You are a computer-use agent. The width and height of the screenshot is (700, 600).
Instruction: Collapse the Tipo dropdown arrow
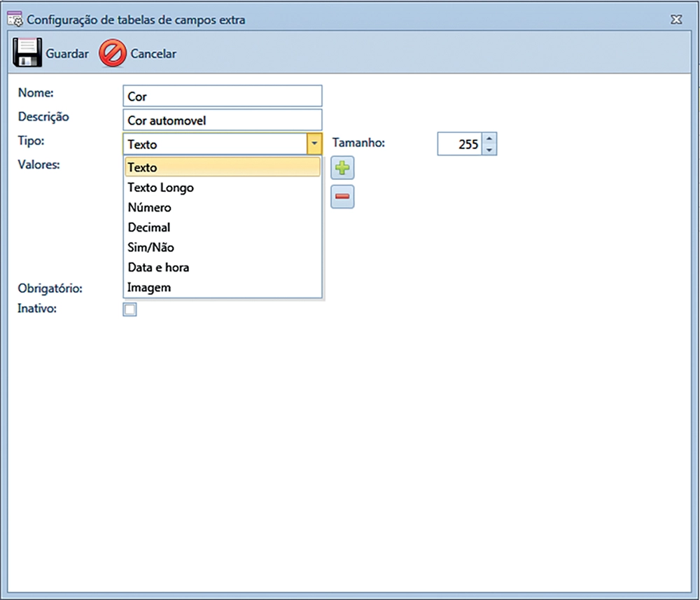(314, 144)
